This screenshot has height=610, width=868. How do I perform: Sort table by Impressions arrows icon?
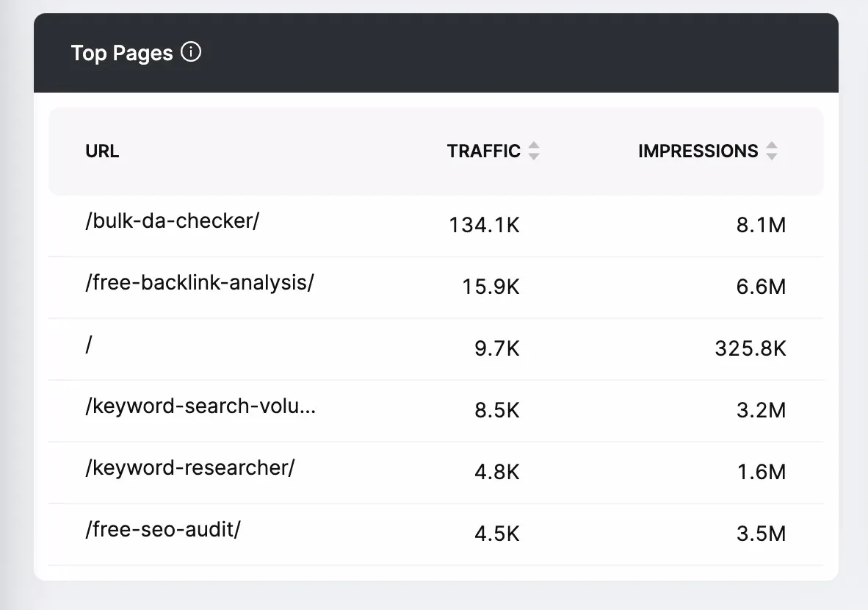[771, 151]
